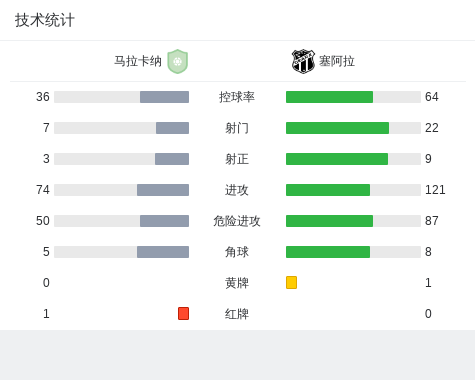
Task: Open the 塞阿拉 team name link
Action: coord(337,61)
